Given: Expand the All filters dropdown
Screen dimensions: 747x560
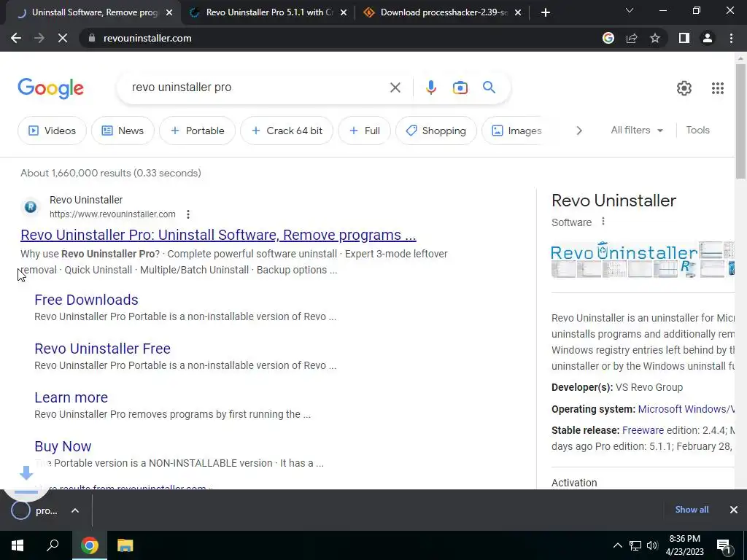Looking at the screenshot, I should pos(637,130).
